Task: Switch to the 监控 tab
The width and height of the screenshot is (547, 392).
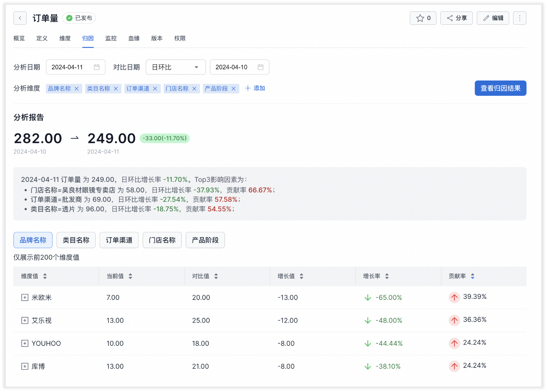Action: pyautogui.click(x=111, y=38)
